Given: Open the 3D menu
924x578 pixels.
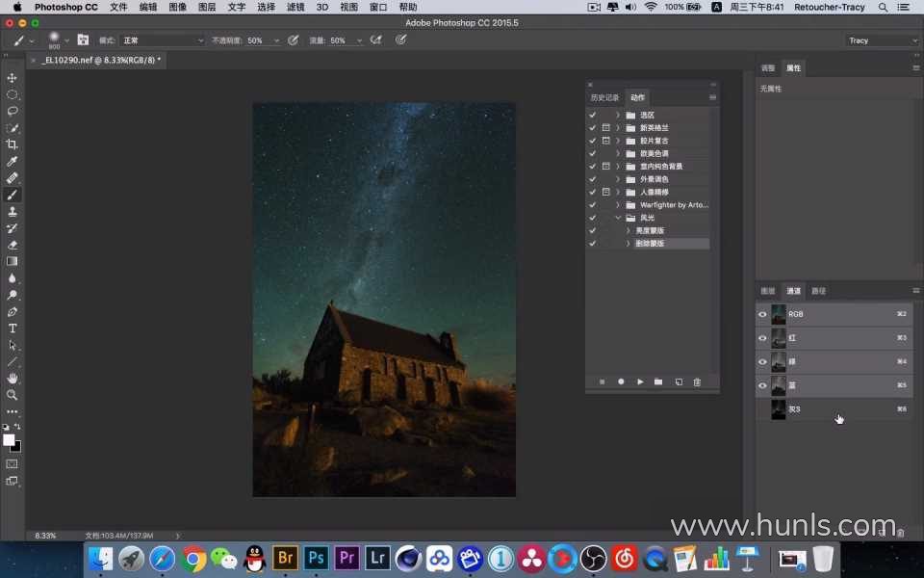Looking at the screenshot, I should click(322, 7).
